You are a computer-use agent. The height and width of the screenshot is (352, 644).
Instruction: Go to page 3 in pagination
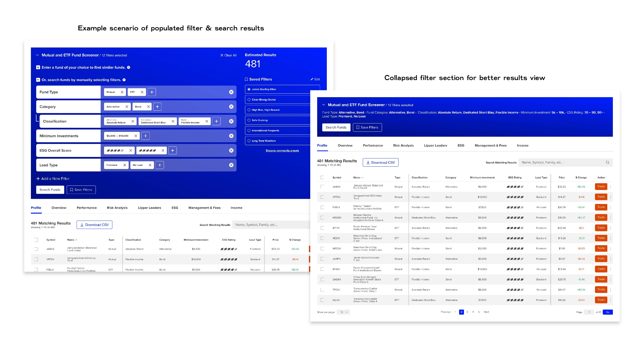click(x=467, y=312)
